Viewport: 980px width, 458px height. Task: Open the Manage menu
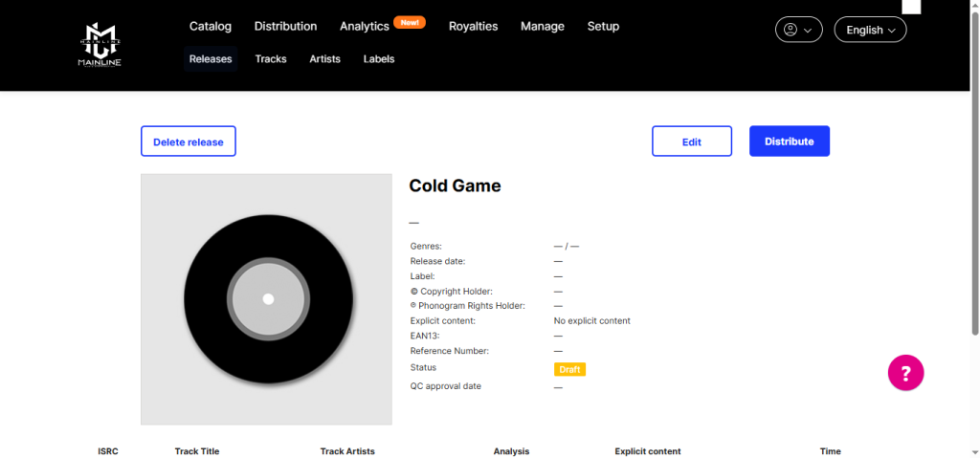542,26
